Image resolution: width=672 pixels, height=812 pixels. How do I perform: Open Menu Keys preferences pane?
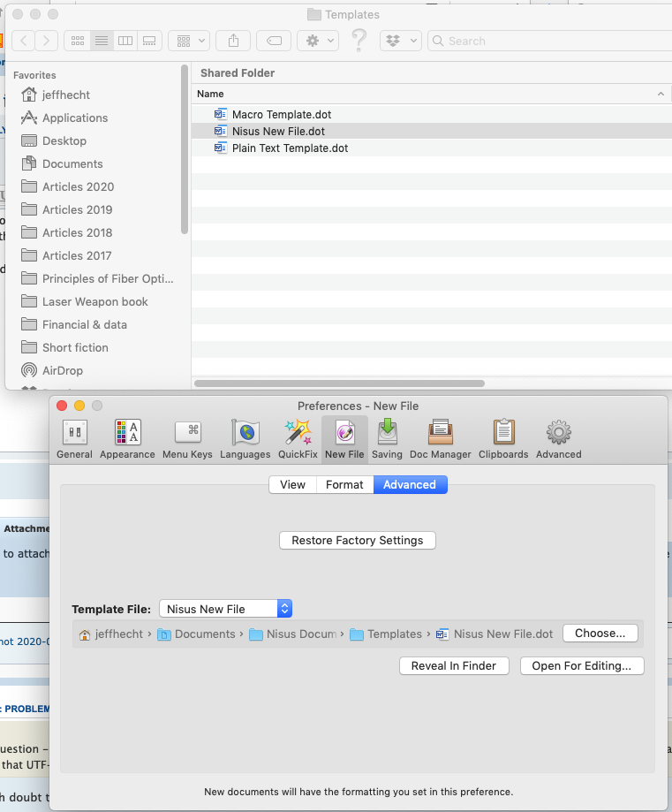click(x=187, y=439)
